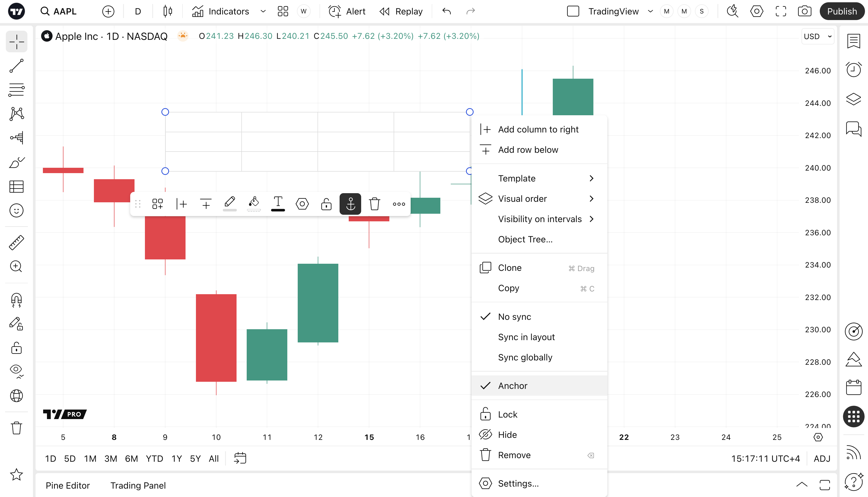Toggle the anchor button in floating toolbar

[350, 204]
